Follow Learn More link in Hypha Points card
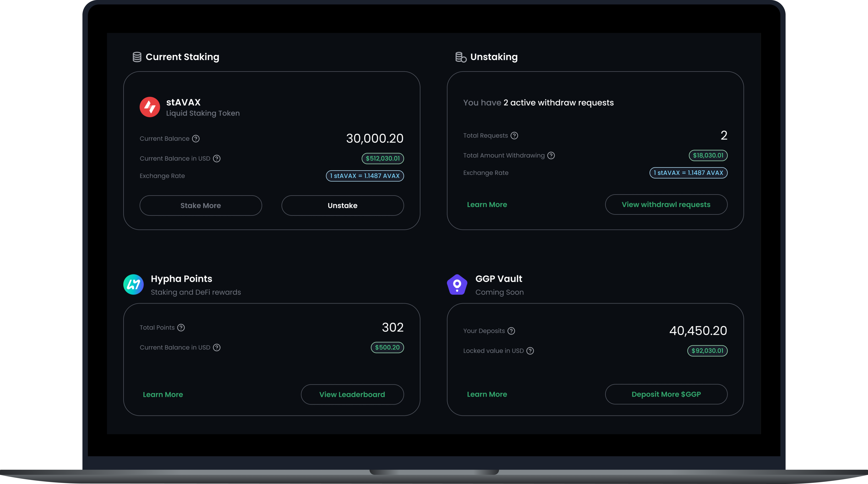 (163, 394)
